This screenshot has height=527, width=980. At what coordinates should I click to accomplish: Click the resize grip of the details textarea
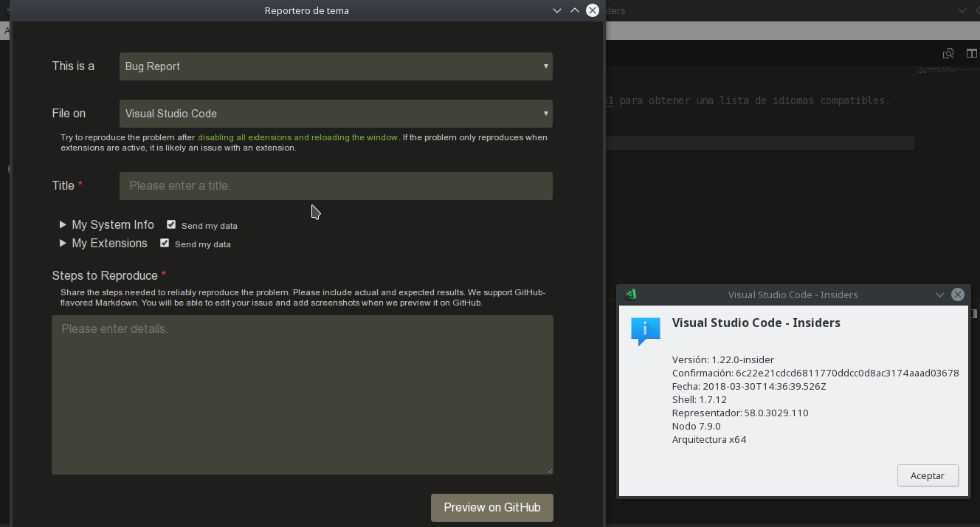549,470
